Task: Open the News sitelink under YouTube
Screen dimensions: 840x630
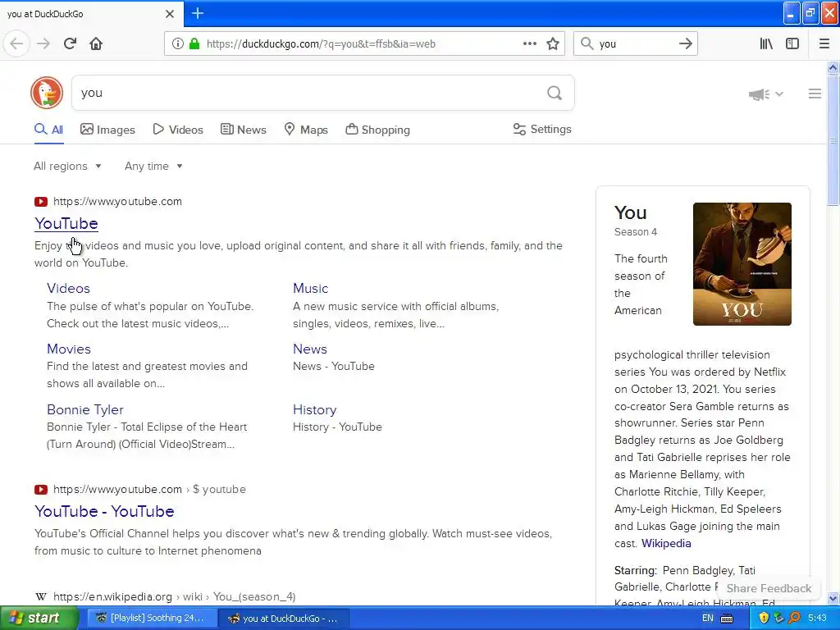Action: (x=309, y=349)
